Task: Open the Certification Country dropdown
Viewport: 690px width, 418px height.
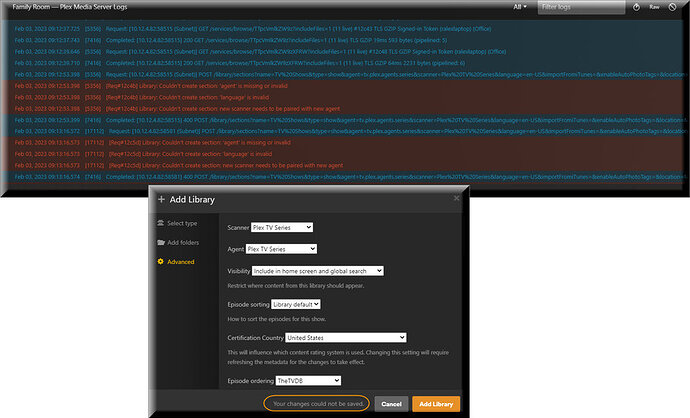Action: 346,338
